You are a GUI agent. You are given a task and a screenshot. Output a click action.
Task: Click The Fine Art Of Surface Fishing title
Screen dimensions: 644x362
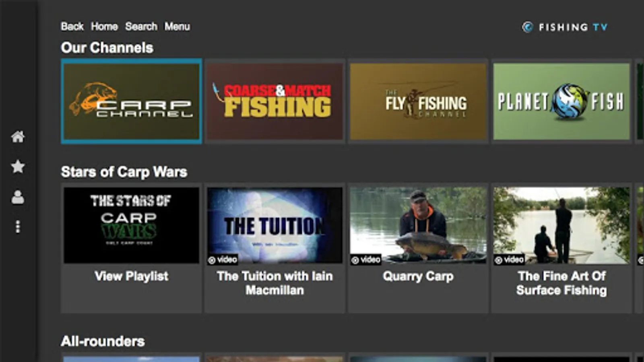coord(561,283)
